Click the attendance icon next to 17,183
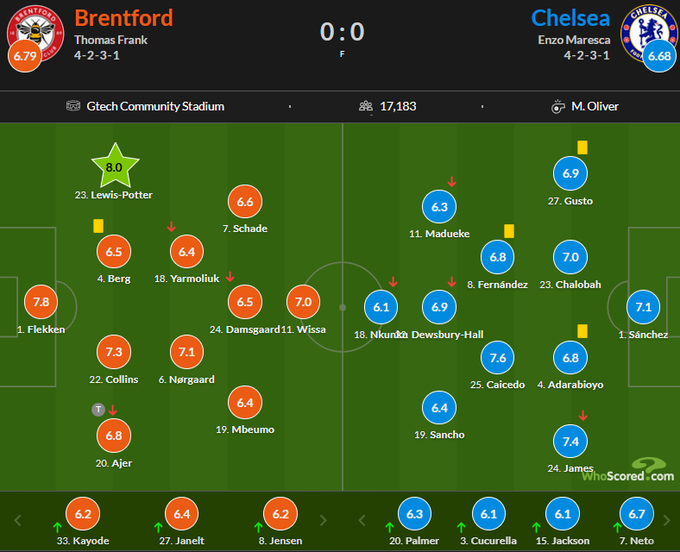Viewport: 680px width, 552px height. (x=365, y=106)
